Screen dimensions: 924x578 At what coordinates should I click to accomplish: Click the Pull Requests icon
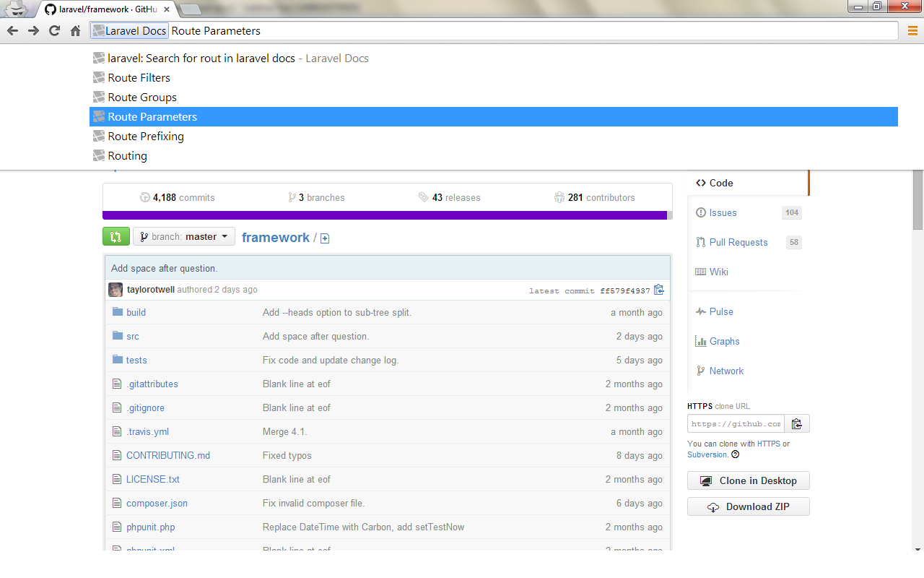pos(700,242)
